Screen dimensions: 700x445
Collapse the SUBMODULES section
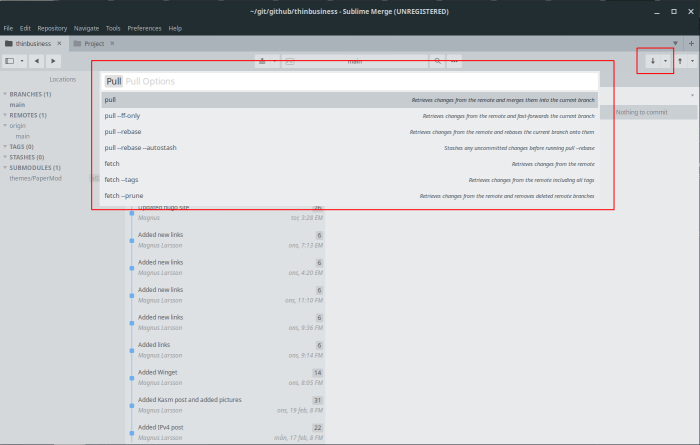click(5, 168)
